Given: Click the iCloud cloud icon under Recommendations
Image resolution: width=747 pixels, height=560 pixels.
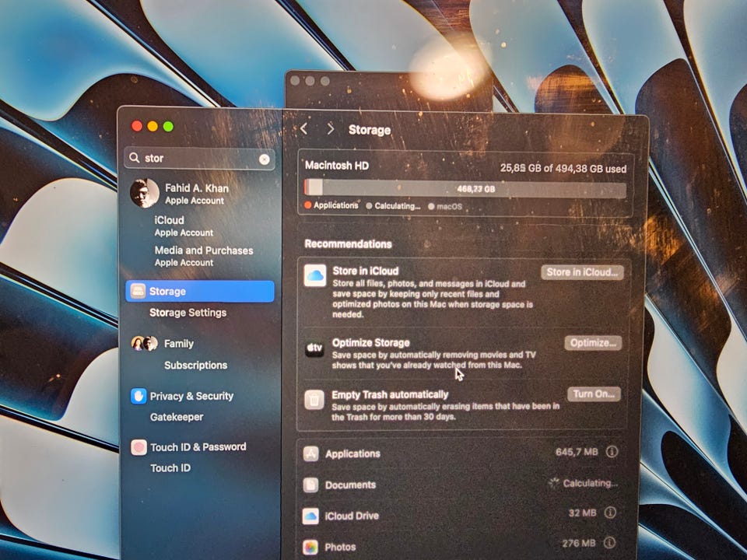Looking at the screenshot, I should pos(315,275).
